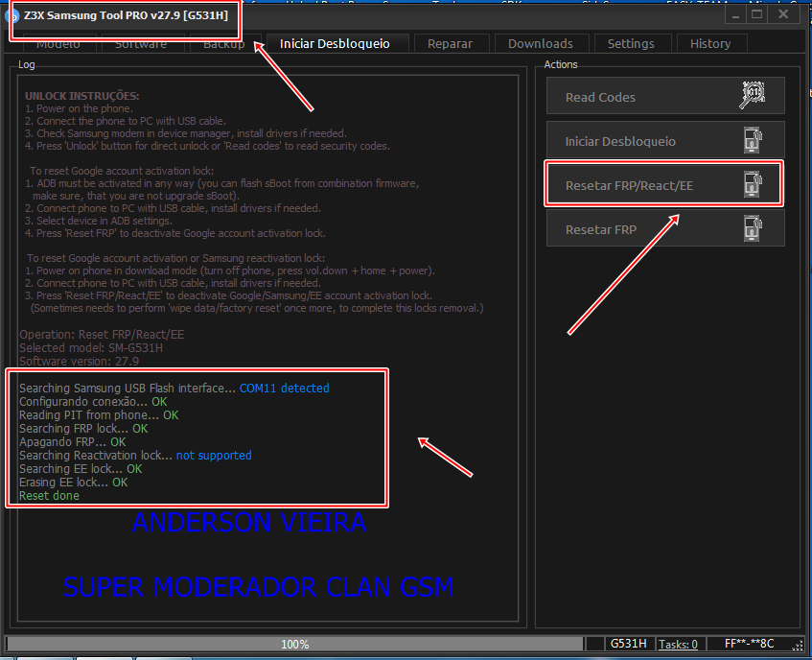
Task: Click 'Searching EE lock... OK' log line
Action: point(81,469)
